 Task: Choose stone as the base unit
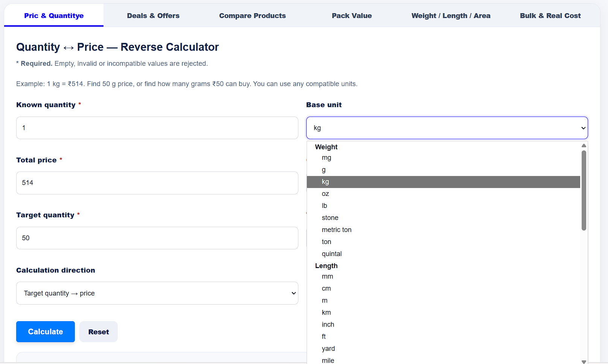444,218
